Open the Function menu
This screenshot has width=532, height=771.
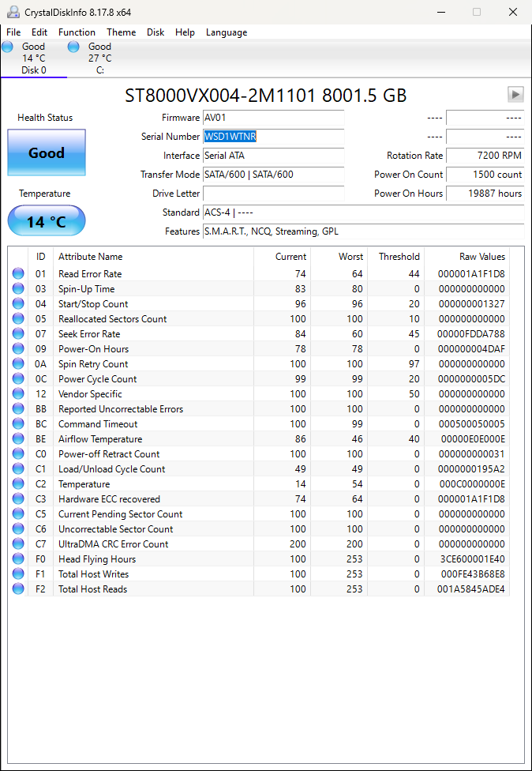[77, 32]
